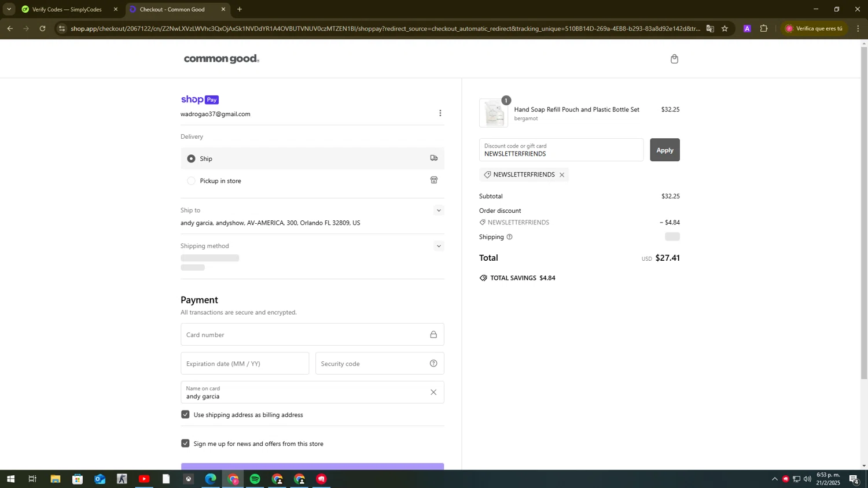
Task: Open notification center icon
Action: point(854,479)
